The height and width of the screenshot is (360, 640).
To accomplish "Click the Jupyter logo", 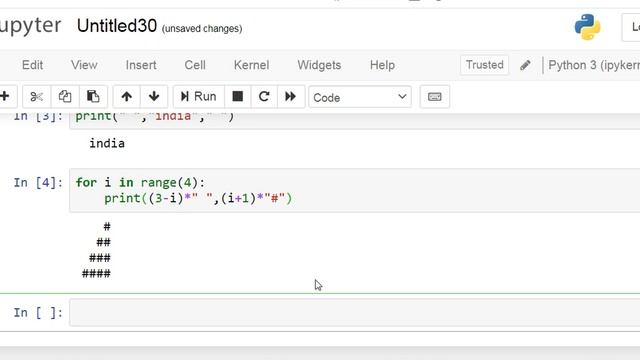I will pos(31,26).
